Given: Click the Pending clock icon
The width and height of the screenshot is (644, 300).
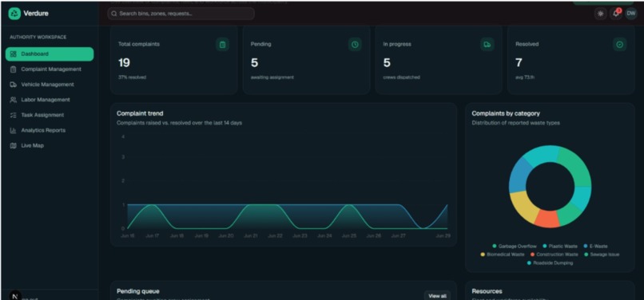Looking at the screenshot, I should [355, 45].
